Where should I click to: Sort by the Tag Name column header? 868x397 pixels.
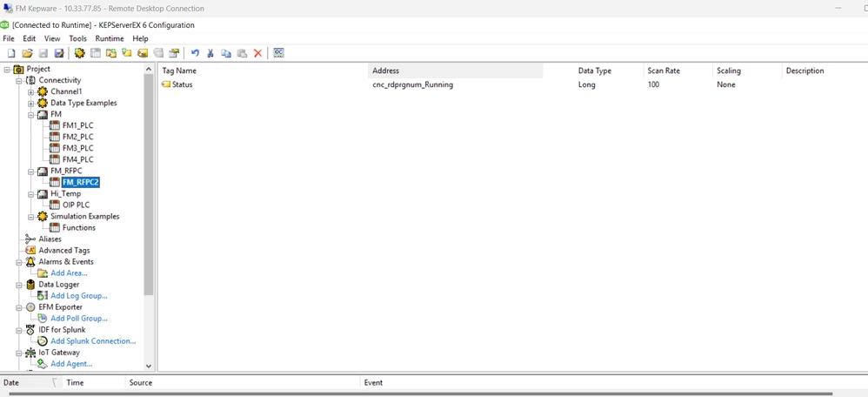[x=263, y=71]
